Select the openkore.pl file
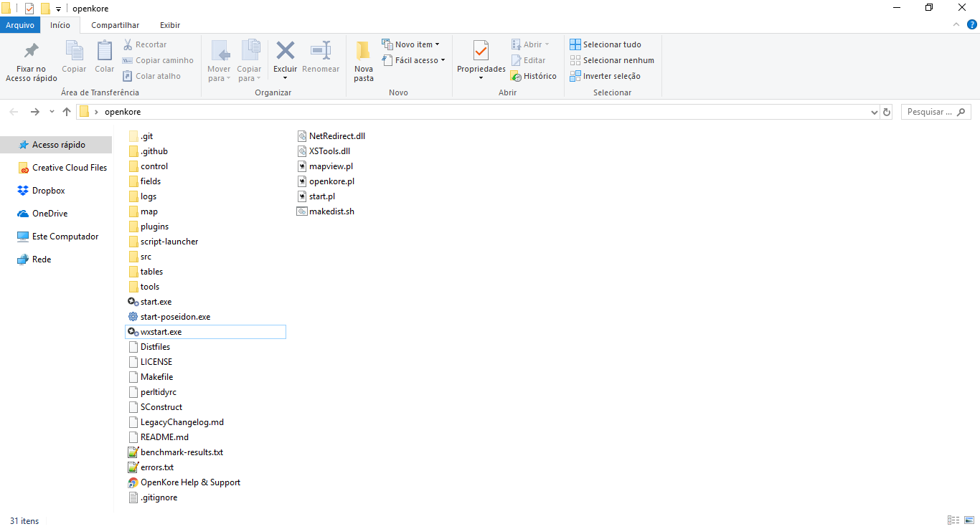 click(x=326, y=181)
